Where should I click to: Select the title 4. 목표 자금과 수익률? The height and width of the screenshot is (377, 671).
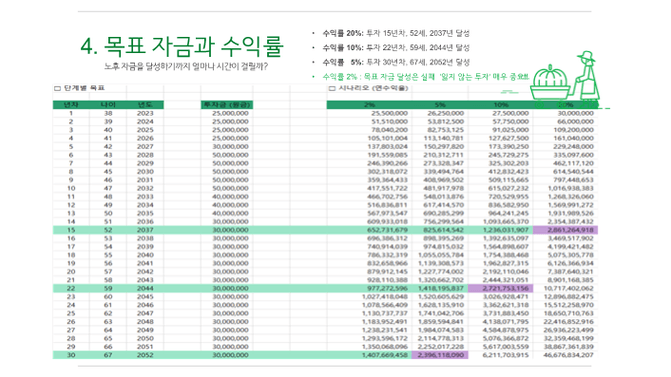point(182,46)
